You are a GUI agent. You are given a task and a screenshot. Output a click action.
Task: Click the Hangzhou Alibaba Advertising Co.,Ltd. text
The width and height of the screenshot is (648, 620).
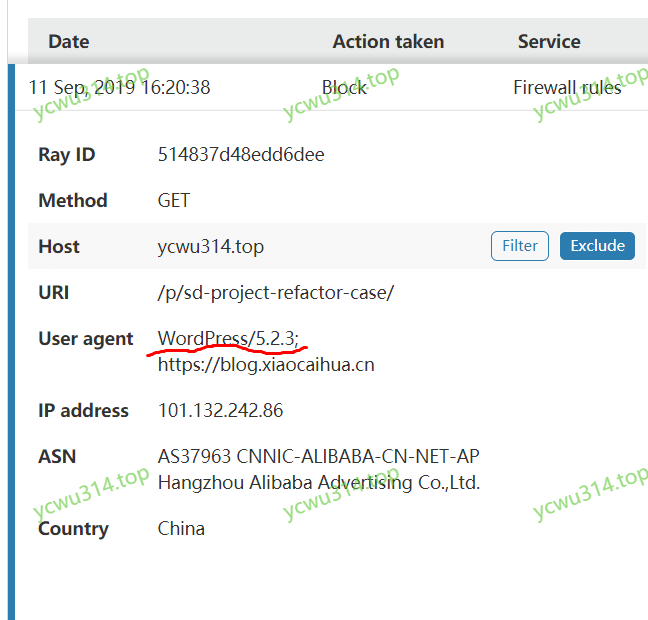click(x=318, y=483)
